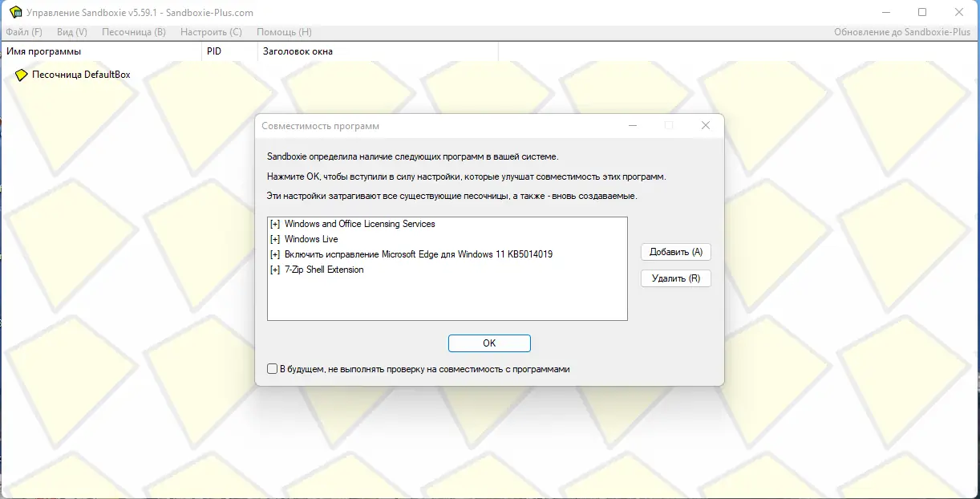Minimize the Совместимость программ dialog
Screen dimensions: 980x499
coord(633,126)
